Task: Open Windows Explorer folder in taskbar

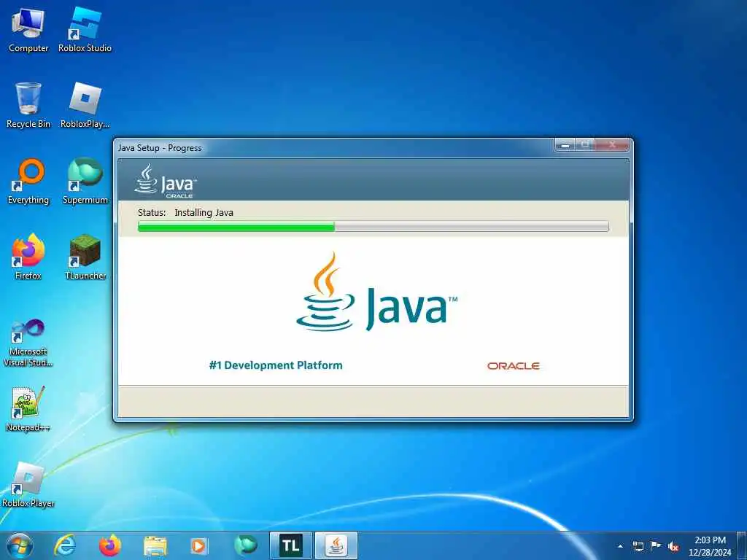Action: [x=155, y=545]
